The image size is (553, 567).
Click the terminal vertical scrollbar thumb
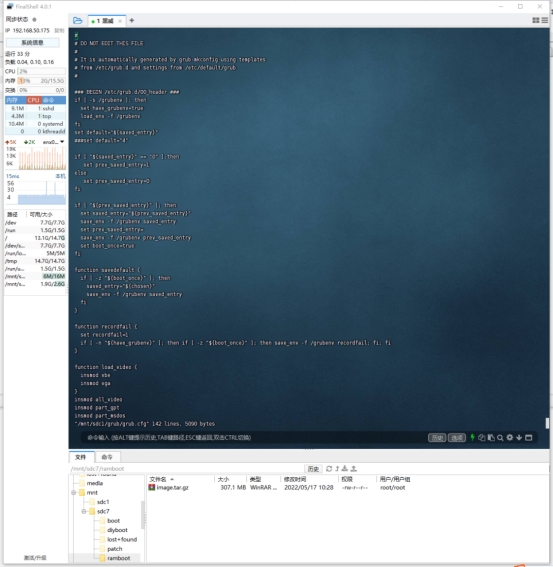(x=547, y=423)
